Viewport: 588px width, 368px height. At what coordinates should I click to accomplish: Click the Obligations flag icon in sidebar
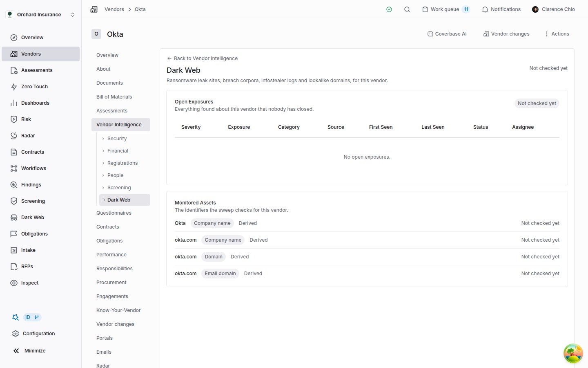(14, 234)
